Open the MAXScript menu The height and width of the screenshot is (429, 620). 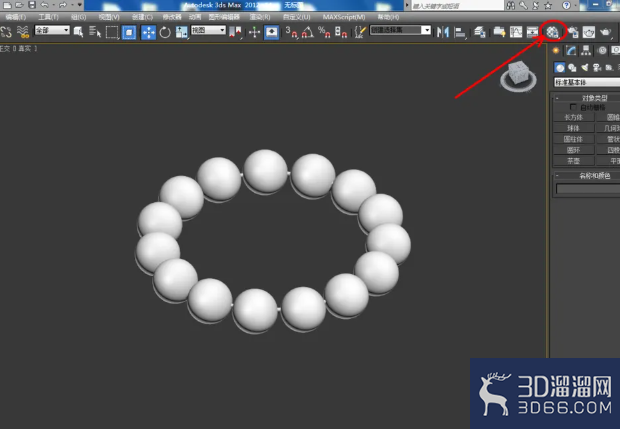pyautogui.click(x=344, y=17)
